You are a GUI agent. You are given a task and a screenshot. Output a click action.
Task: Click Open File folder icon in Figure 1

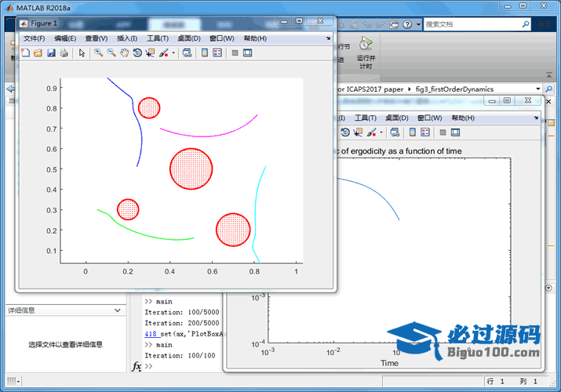click(x=38, y=53)
